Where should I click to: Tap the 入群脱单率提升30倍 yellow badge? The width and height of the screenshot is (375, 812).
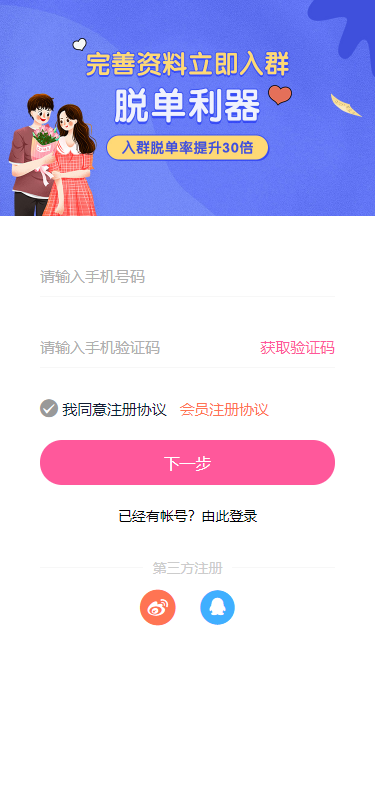click(188, 148)
